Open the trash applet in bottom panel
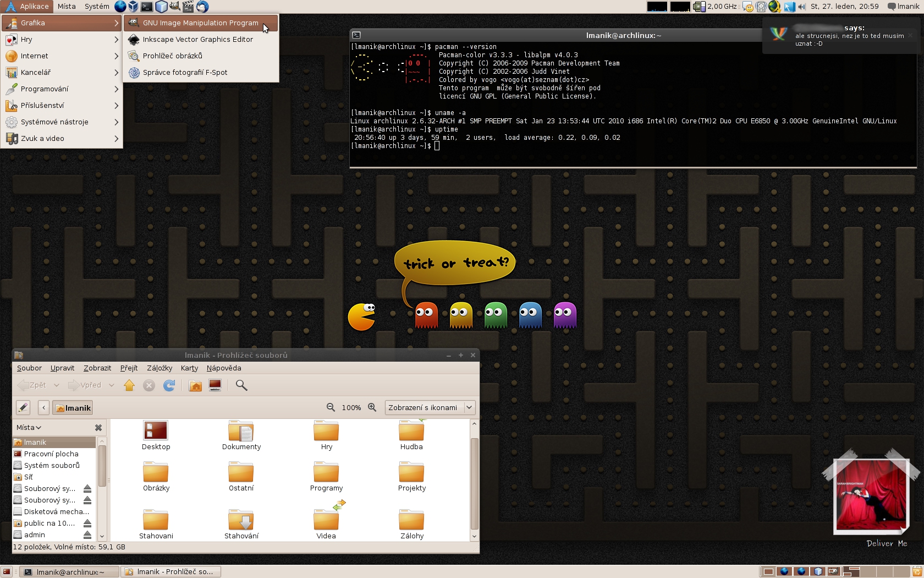 coord(916,571)
